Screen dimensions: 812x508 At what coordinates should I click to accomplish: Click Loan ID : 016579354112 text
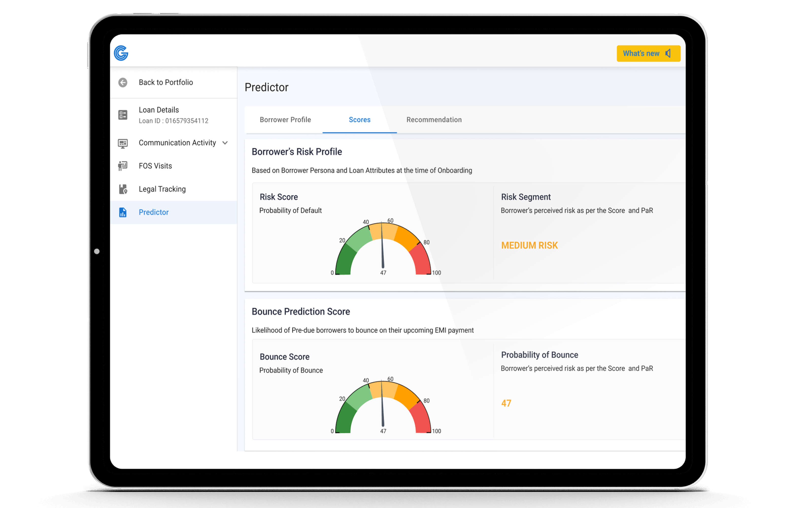click(x=174, y=121)
